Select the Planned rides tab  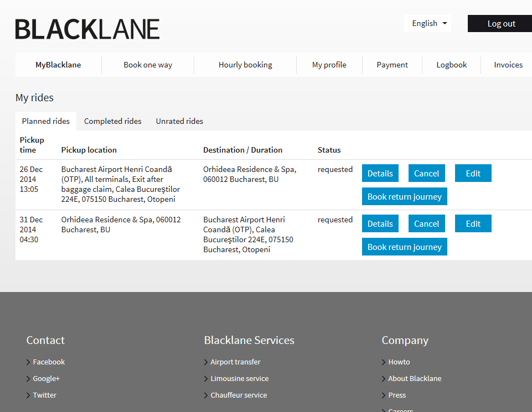tap(46, 121)
